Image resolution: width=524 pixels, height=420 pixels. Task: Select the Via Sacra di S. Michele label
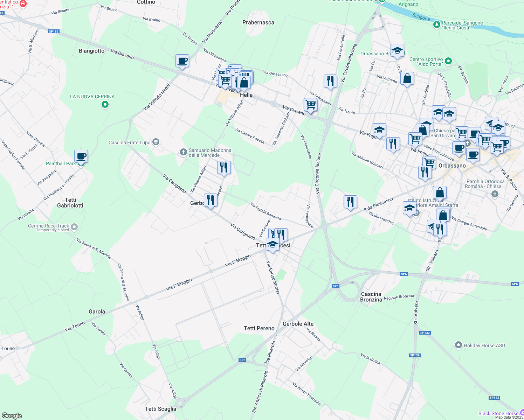coord(94,249)
